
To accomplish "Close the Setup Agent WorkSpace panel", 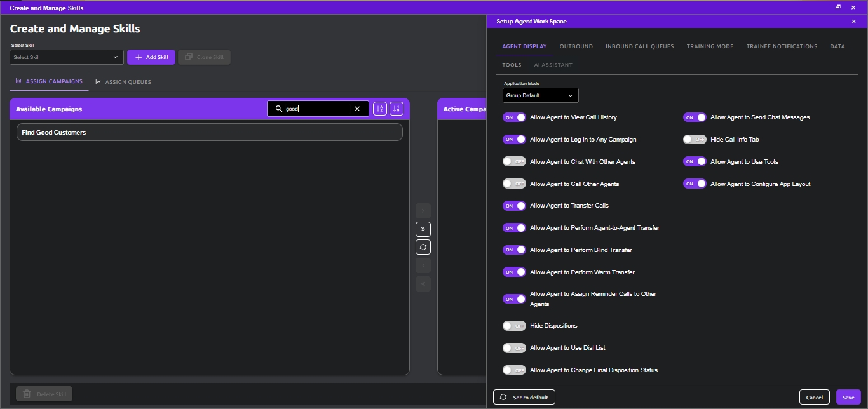I will [853, 22].
